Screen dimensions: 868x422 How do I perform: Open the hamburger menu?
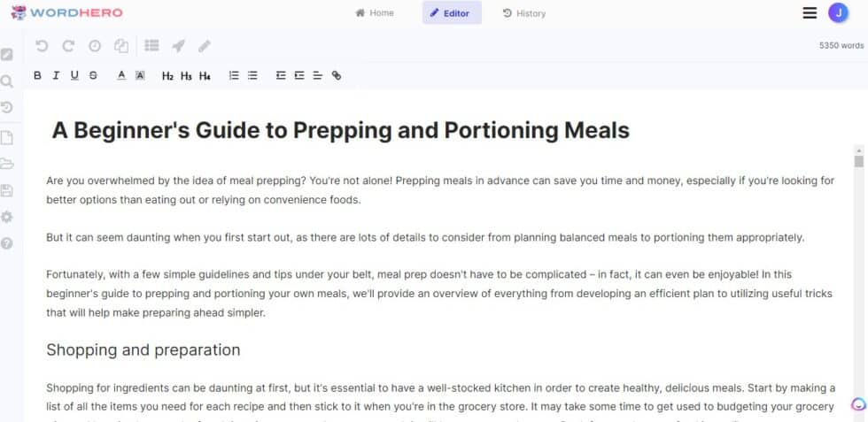click(810, 12)
